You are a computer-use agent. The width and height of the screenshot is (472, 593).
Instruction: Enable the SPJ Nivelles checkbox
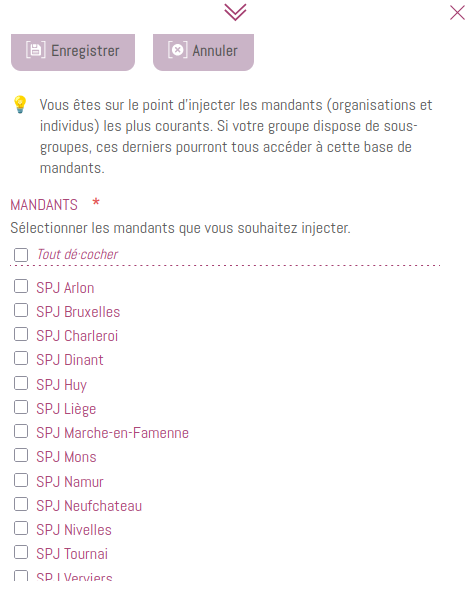pos(21,528)
